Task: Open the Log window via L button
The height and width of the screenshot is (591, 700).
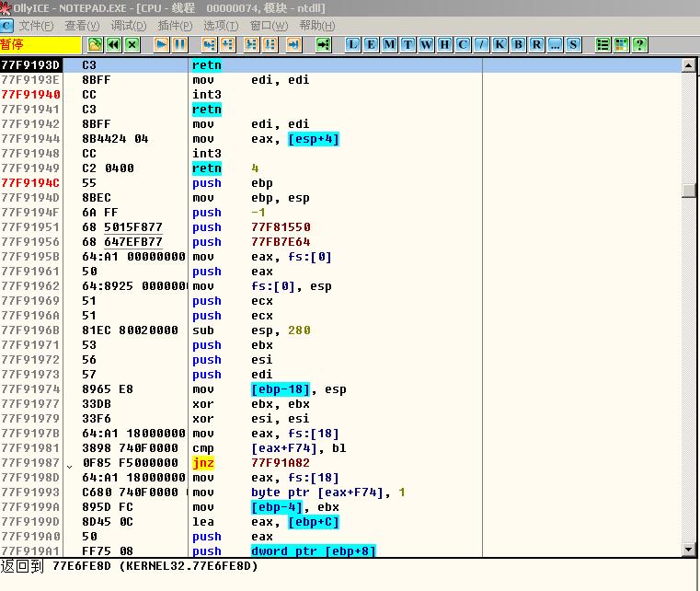Action: click(x=353, y=44)
